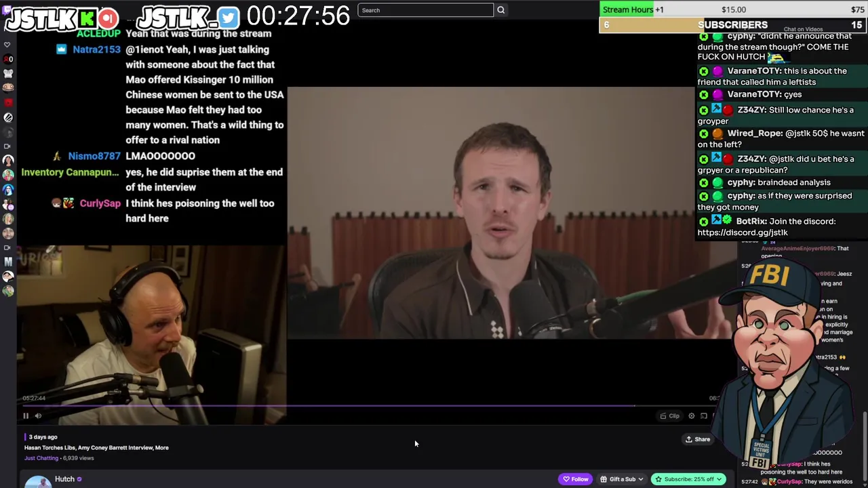Click the Share button below the video

coord(697,439)
